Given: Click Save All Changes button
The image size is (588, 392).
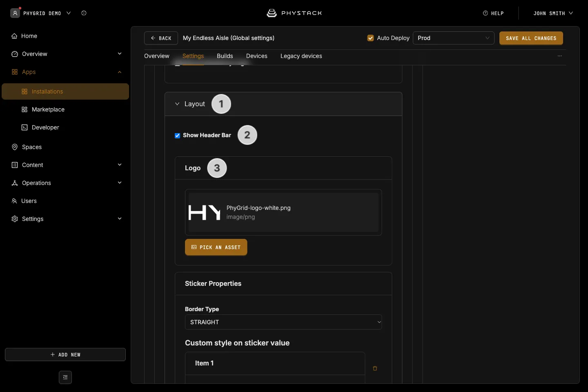Looking at the screenshot, I should [531, 38].
